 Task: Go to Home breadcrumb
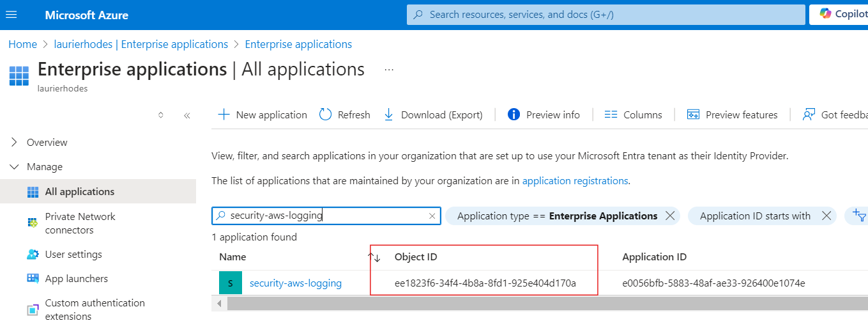point(22,44)
